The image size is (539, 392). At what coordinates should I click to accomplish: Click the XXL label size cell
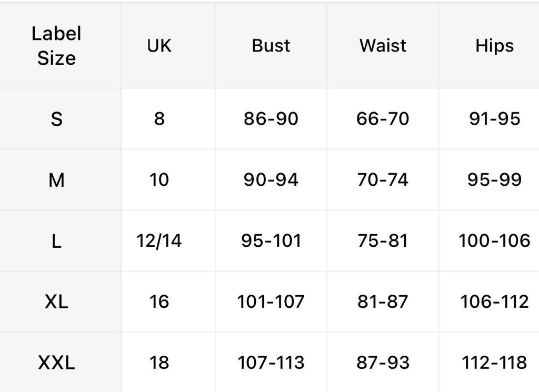[x=56, y=363]
